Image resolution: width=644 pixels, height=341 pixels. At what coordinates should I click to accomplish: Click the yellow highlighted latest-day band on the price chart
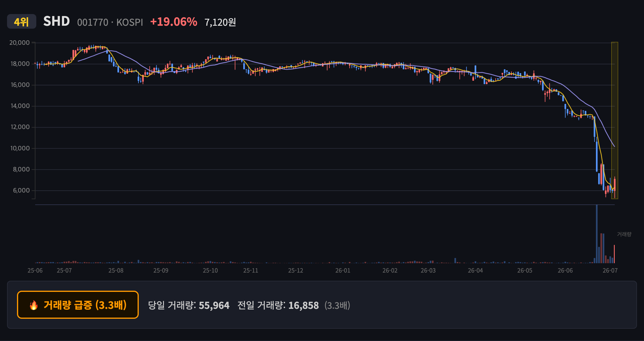615,120
